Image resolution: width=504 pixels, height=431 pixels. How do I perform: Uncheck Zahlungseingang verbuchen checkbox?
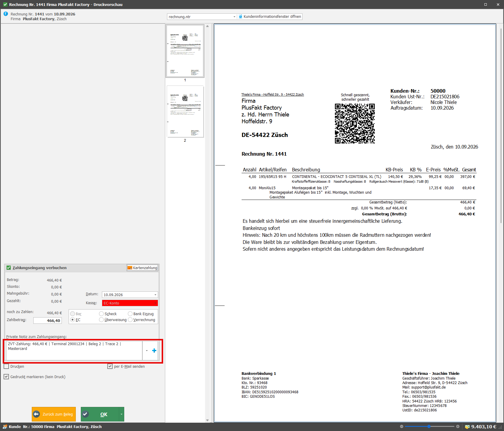[x=9, y=268]
